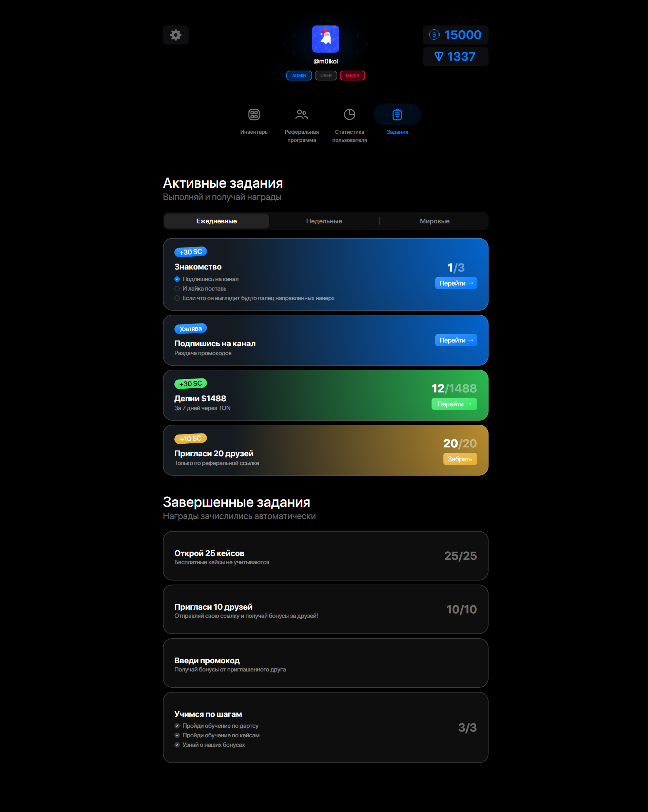Check the 'Если что он выглядит' step

click(x=177, y=298)
